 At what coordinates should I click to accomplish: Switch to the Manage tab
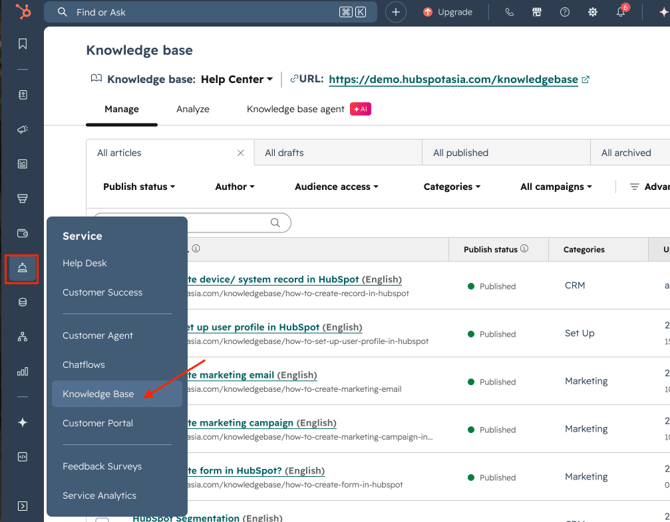[x=122, y=109]
